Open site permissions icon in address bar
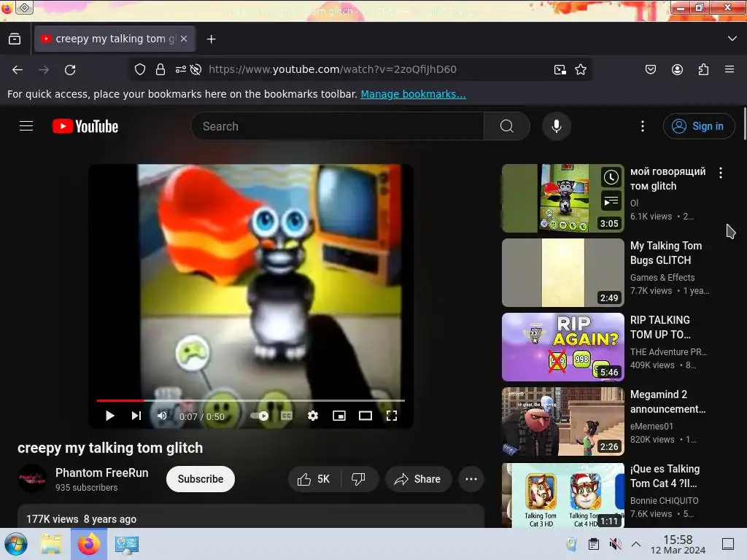This screenshot has width=747, height=560. click(181, 69)
